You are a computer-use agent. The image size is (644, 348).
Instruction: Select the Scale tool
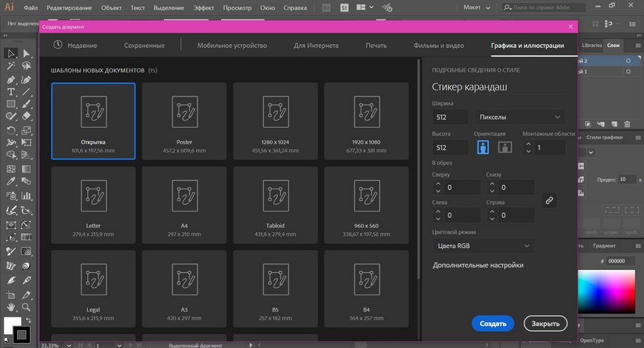[x=26, y=131]
